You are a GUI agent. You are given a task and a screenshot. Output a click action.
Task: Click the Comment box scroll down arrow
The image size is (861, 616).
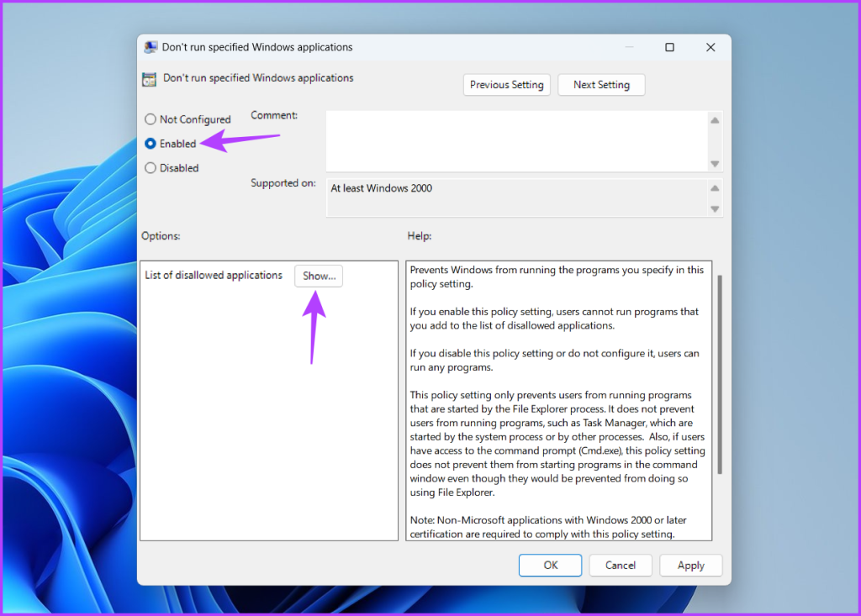[715, 164]
